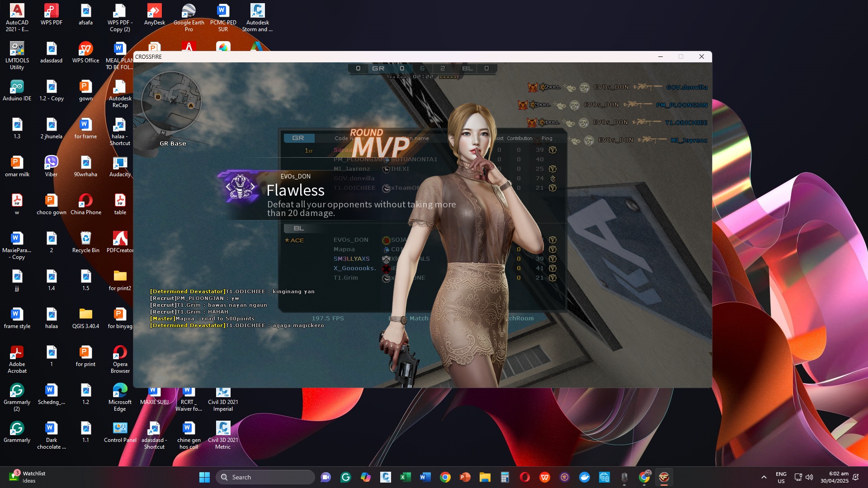The image size is (868, 488).
Task: Open the 'for print2' folder
Action: pos(120,280)
